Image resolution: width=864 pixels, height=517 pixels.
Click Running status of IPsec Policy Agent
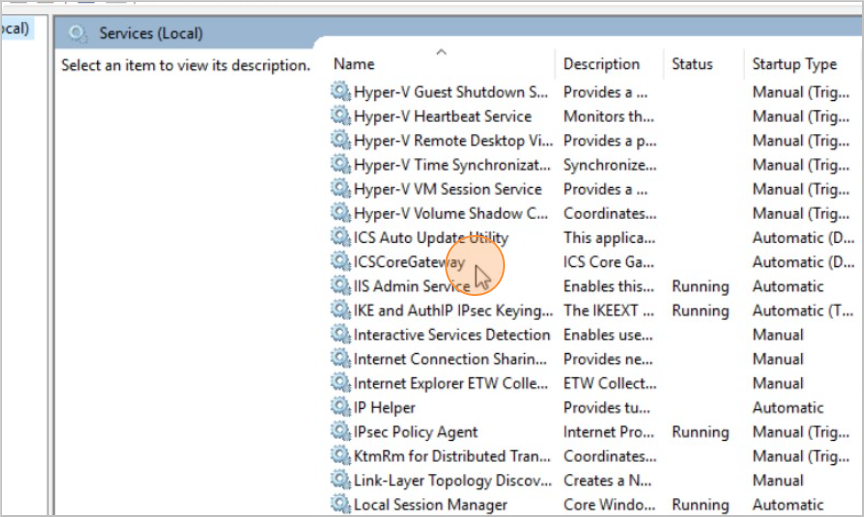coord(700,432)
